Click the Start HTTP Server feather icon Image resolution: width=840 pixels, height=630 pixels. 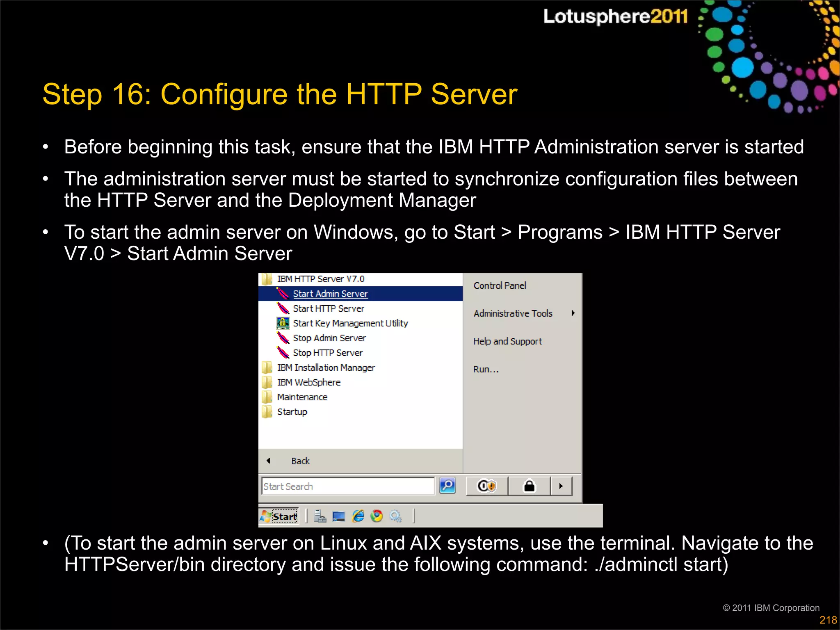point(283,308)
